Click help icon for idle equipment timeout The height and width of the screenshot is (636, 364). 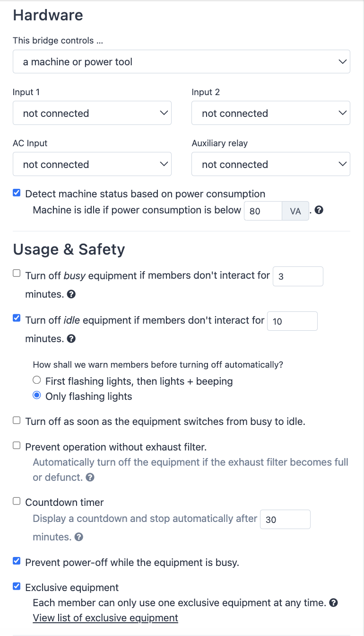click(x=71, y=339)
